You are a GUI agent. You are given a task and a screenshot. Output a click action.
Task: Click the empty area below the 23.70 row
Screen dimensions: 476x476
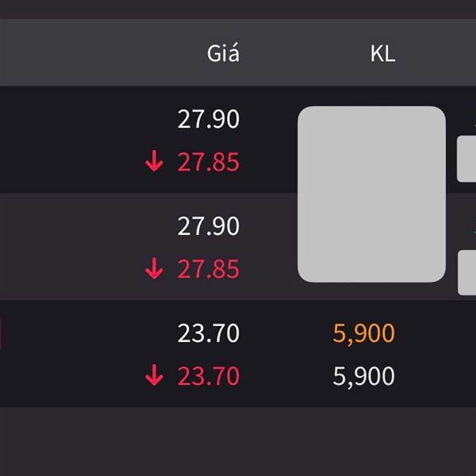[x=238, y=442]
